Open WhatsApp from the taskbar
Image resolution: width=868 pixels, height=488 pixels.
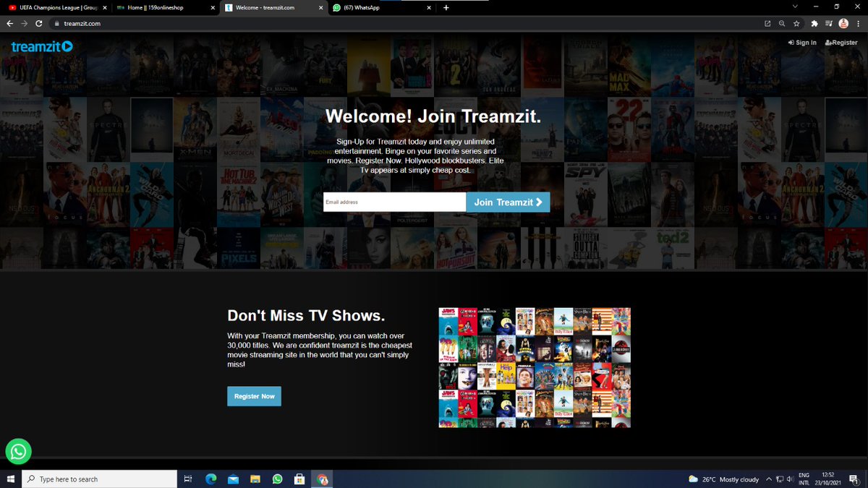pyautogui.click(x=278, y=479)
